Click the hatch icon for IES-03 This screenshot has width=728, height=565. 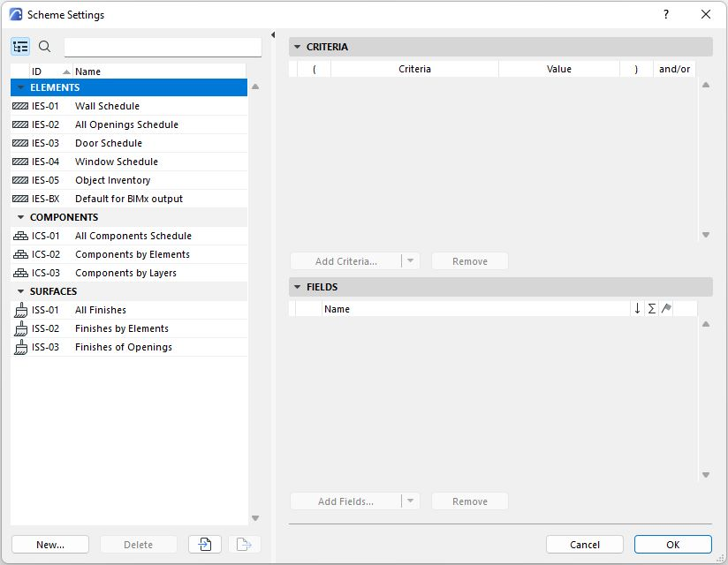20,143
